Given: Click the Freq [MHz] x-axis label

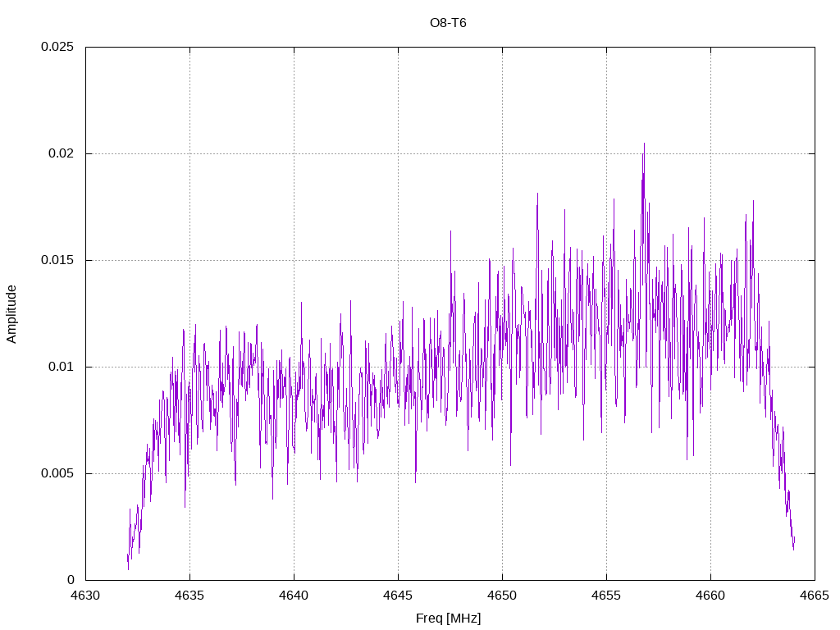Looking at the screenshot, I should click(x=448, y=619).
